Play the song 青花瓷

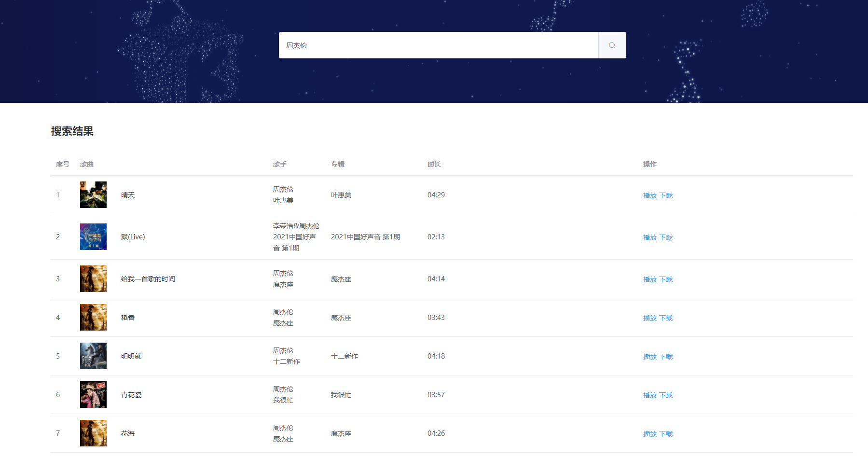click(x=649, y=395)
